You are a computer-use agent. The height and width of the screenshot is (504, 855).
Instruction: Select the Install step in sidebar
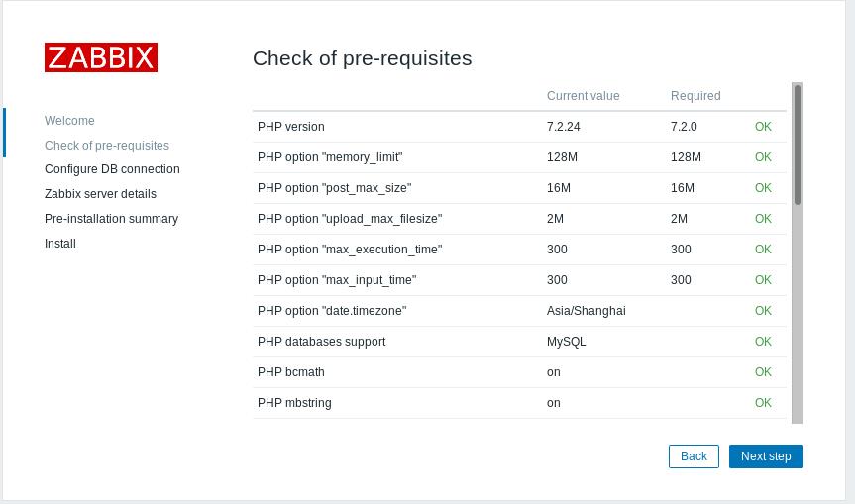60,244
